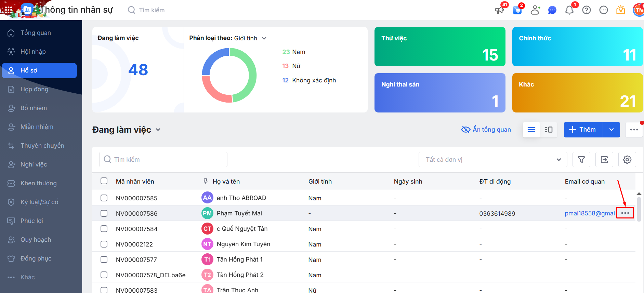The image size is (644, 293).
Task: Click the Thêm add button
Action: [583, 130]
